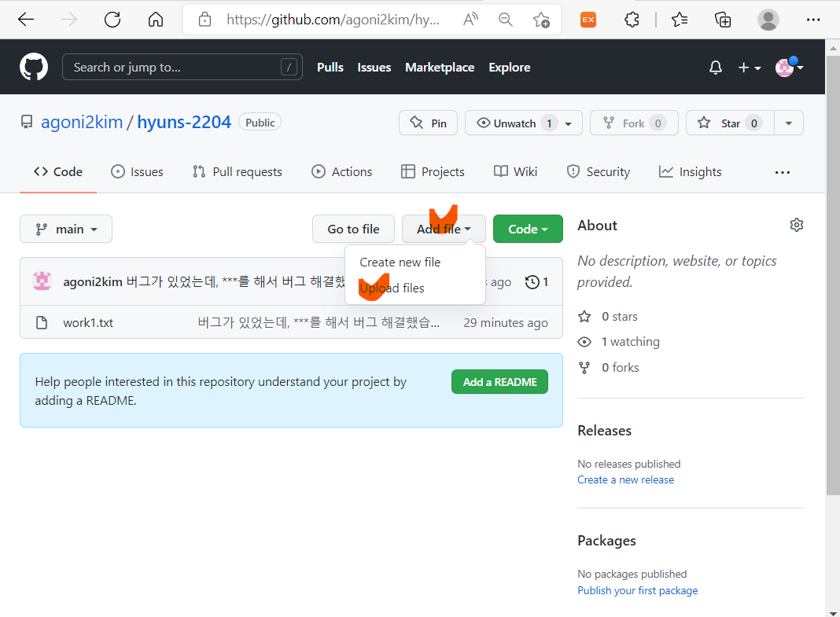Click the zoom magnifier icon in address bar
The width and height of the screenshot is (840, 617).
pos(505,20)
